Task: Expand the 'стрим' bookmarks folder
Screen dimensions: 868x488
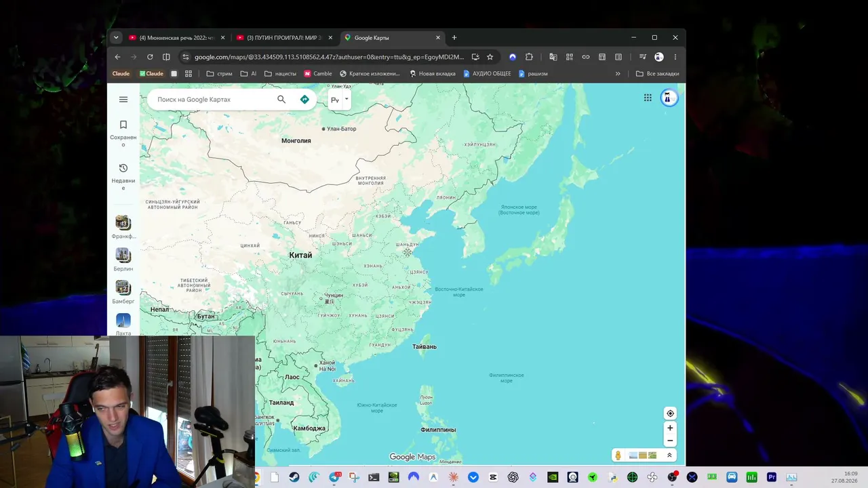Action: coord(219,74)
